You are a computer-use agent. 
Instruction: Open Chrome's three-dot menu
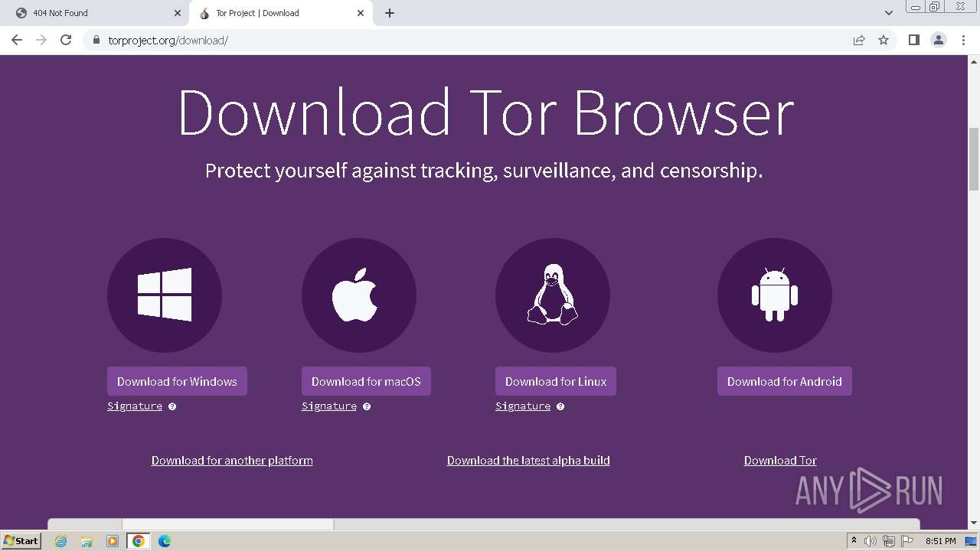click(x=963, y=40)
